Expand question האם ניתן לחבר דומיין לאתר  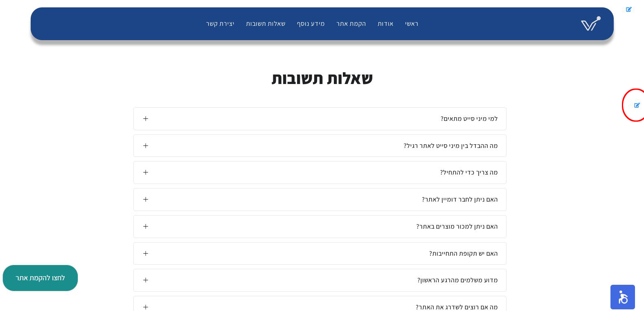320,200
